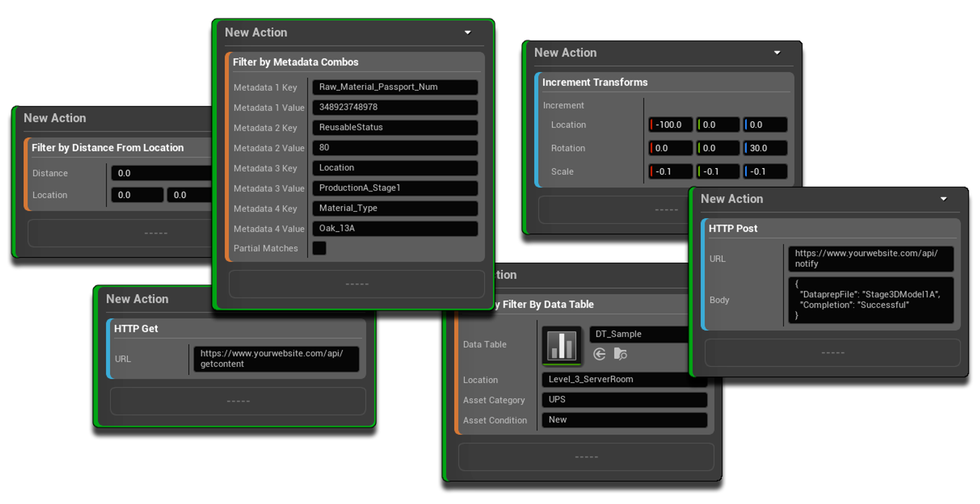The height and width of the screenshot is (504, 980).
Task: Edit the HTTP Post URL field
Action: 871,259
